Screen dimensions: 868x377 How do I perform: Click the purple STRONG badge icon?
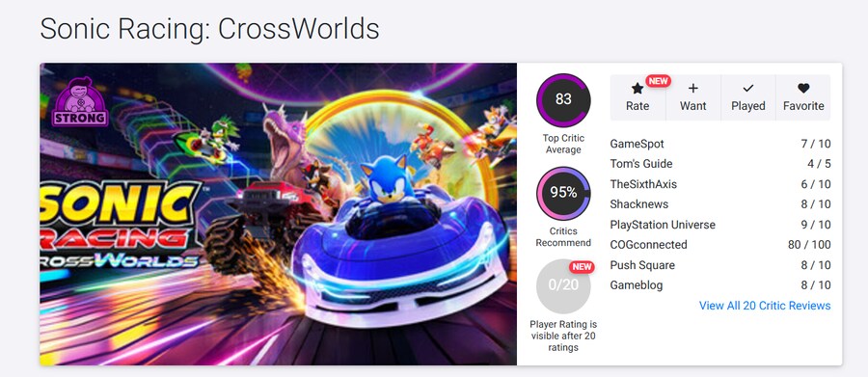click(x=80, y=102)
